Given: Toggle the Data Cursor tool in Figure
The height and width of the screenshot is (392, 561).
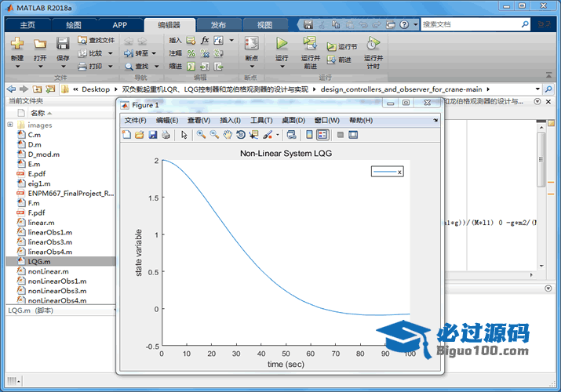Looking at the screenshot, I should point(254,135).
